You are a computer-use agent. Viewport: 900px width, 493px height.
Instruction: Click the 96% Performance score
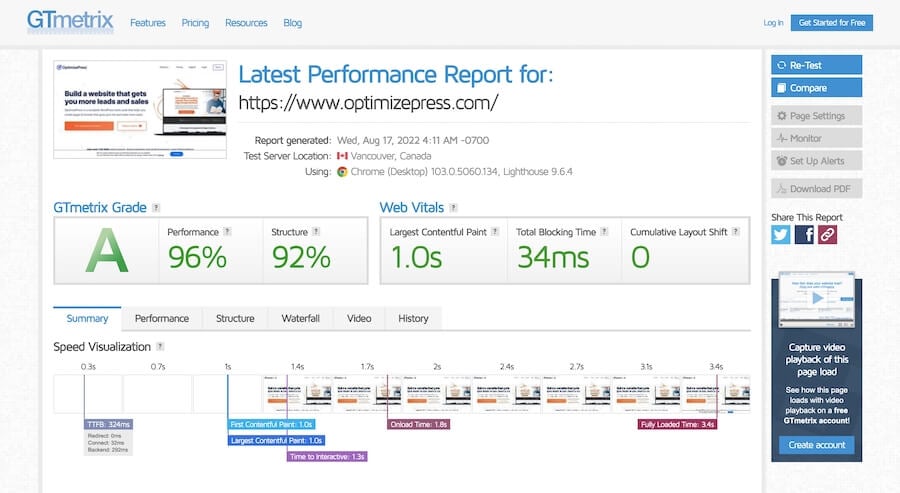tap(197, 257)
